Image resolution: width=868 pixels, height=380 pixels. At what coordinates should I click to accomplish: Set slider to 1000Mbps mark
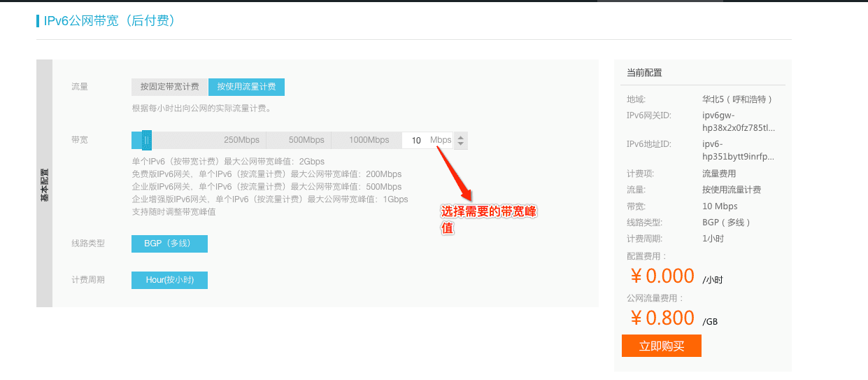point(369,140)
